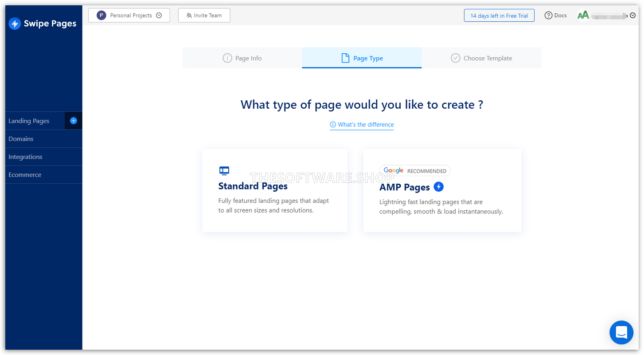The width and height of the screenshot is (644, 355).
Task: Click the Standard Pages monitor icon
Action: (x=224, y=170)
